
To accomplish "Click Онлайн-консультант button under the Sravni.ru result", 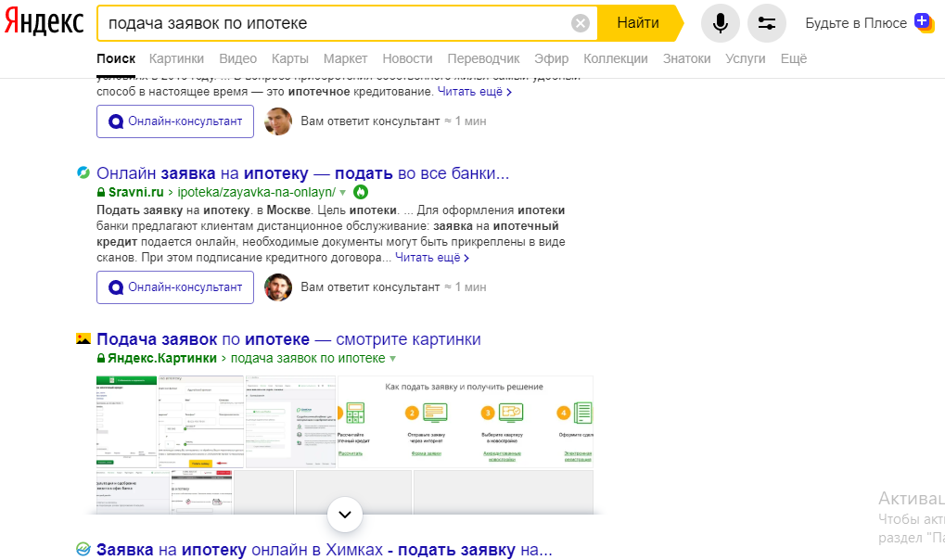I will coord(175,286).
